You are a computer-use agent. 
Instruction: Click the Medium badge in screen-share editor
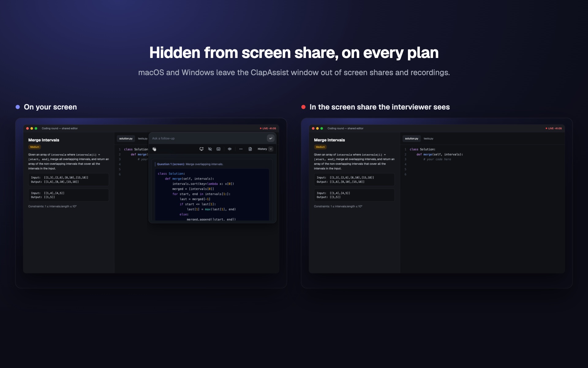click(x=320, y=147)
